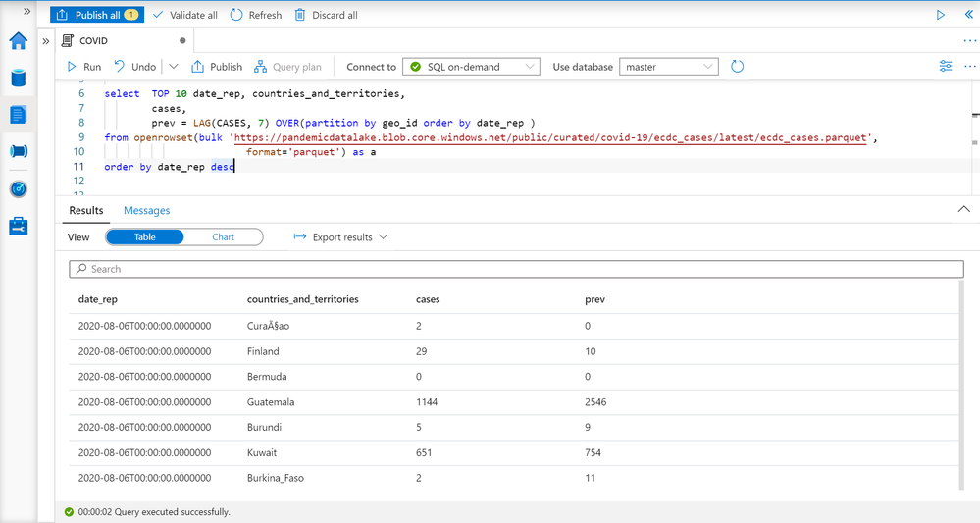Screen dimensions: 980x523
Task: Click line number 11 in the editor
Action: click(78, 167)
